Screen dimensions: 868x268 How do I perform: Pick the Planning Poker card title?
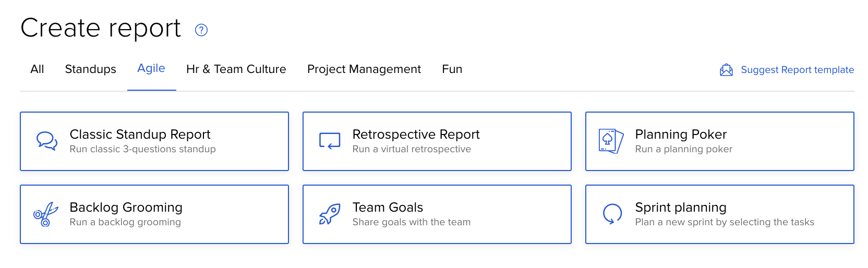[x=681, y=135]
